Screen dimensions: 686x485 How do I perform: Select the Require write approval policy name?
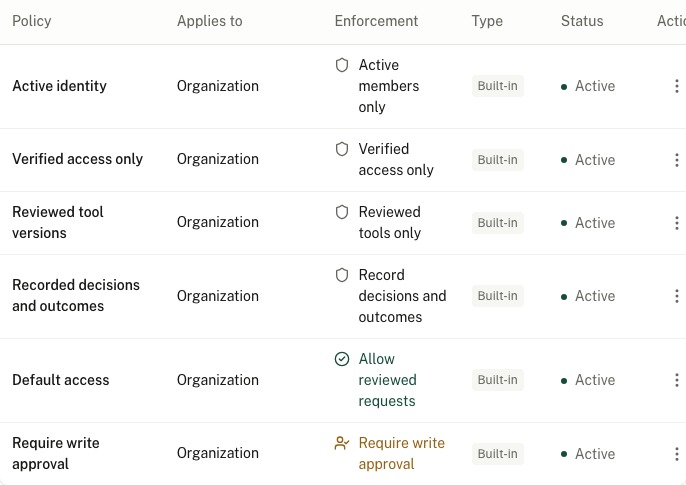click(56, 454)
